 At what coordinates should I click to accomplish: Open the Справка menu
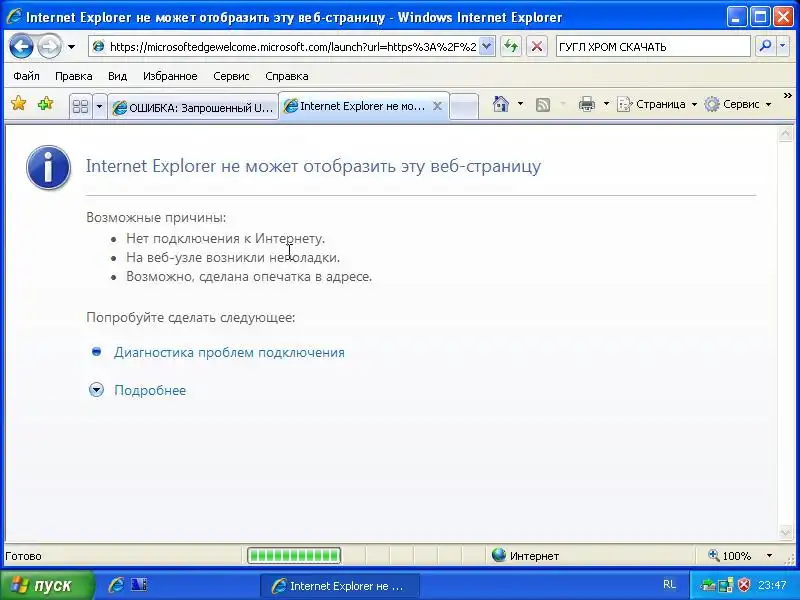pyautogui.click(x=287, y=76)
